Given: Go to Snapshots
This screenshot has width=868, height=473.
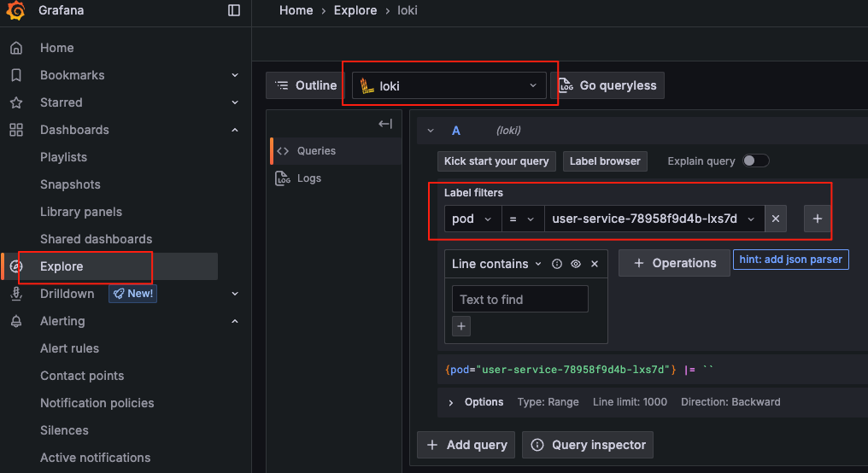Looking at the screenshot, I should [x=70, y=184].
